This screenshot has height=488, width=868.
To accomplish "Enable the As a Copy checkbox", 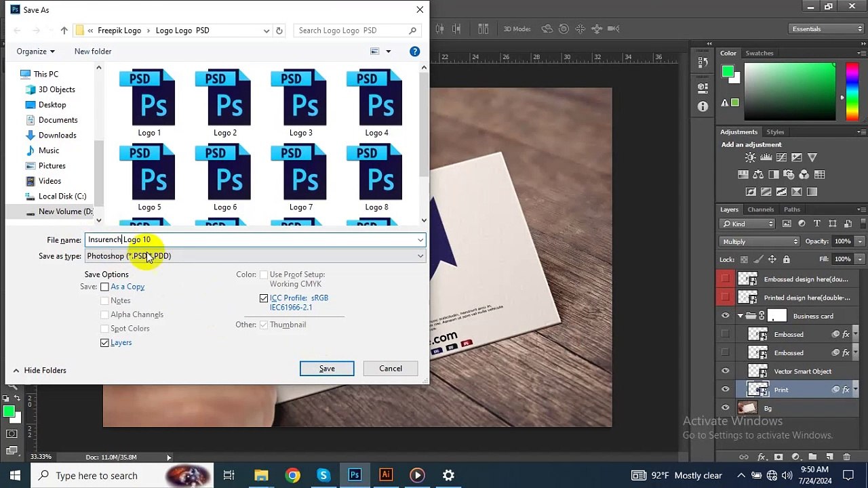I will point(104,287).
